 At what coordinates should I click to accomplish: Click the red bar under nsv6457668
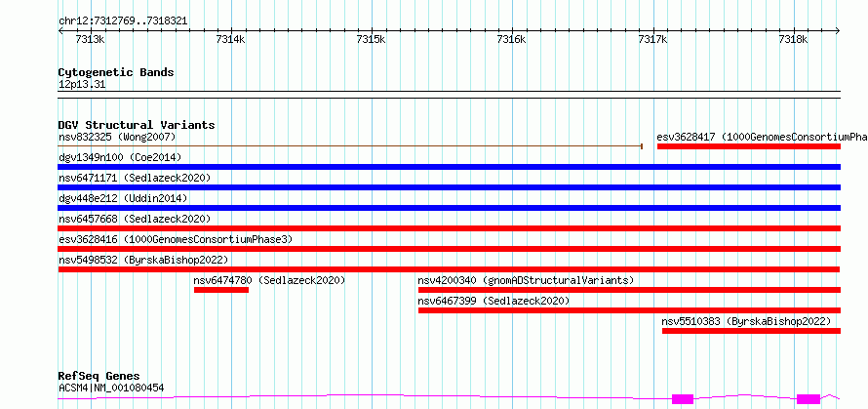(450, 228)
